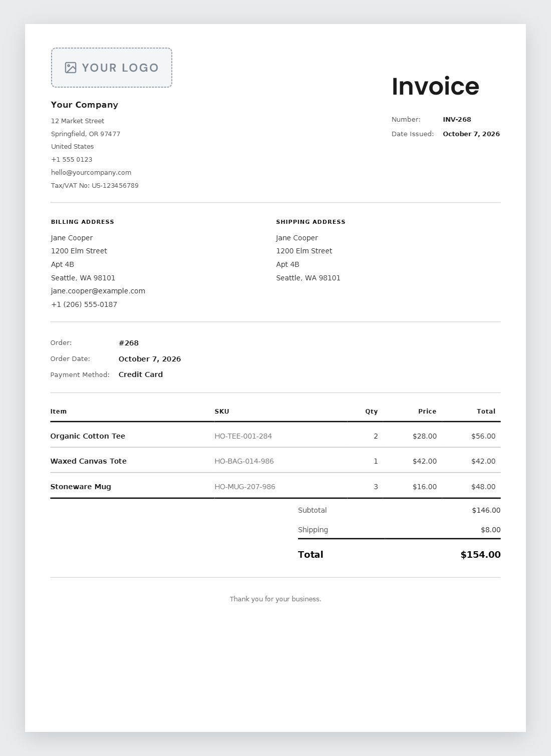This screenshot has height=756, width=551.
Task: Click quantity 3 for Stoneware Mug
Action: pyautogui.click(x=376, y=487)
